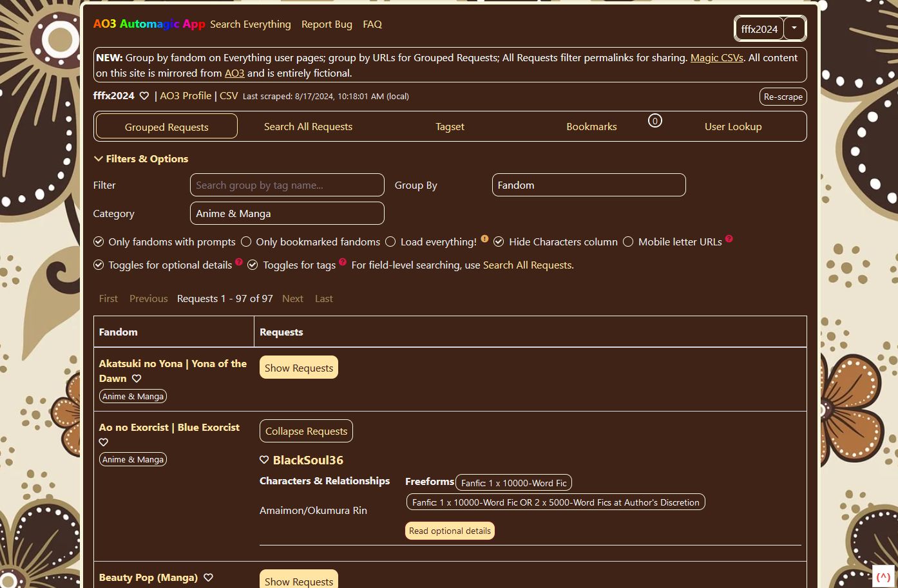Open the Tagset tab
This screenshot has width=898, height=588.
click(x=450, y=127)
